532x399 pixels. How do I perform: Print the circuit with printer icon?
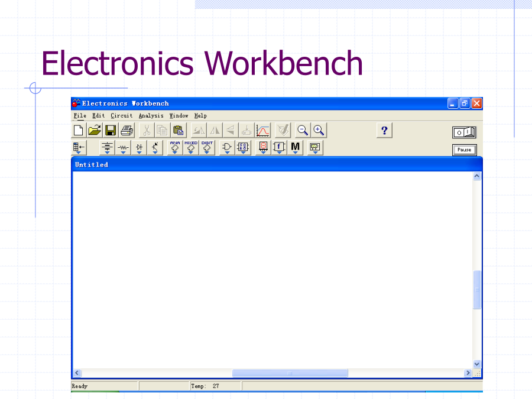[x=127, y=130]
